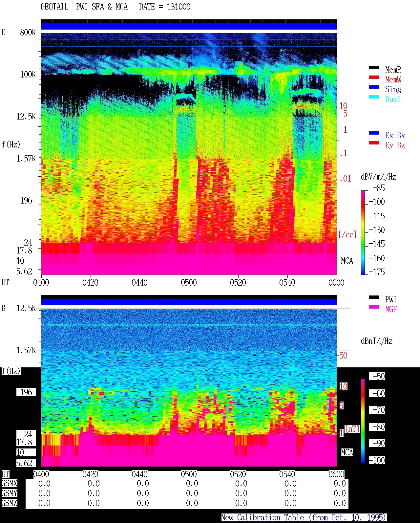Select the GSMX row label
Screen dimensions: 420x523
9,484
